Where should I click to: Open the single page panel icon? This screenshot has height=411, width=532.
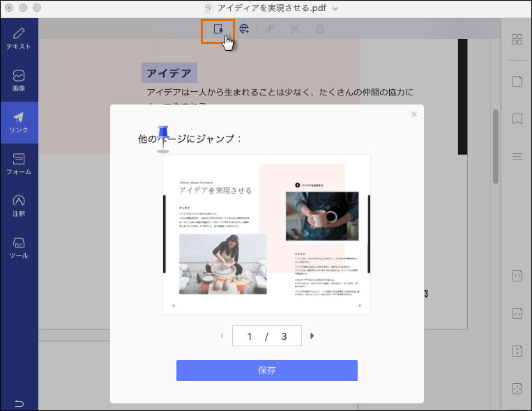coord(517,82)
